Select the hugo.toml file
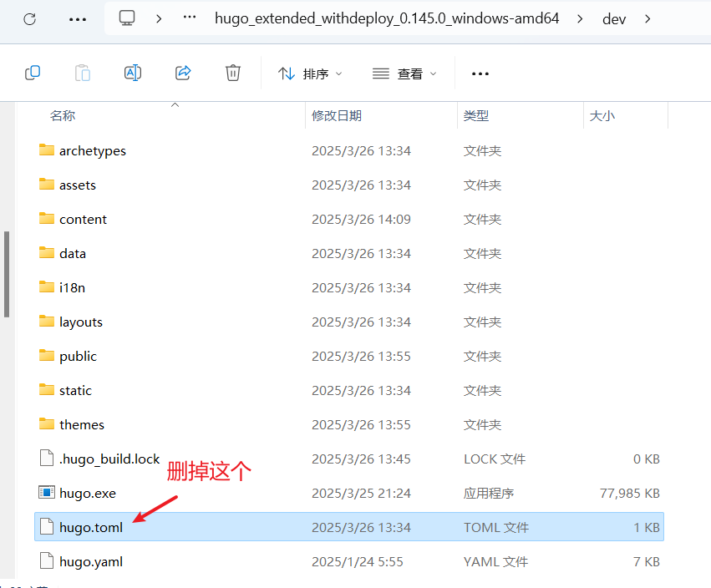Viewport: 711px width, 588px height. 91,528
